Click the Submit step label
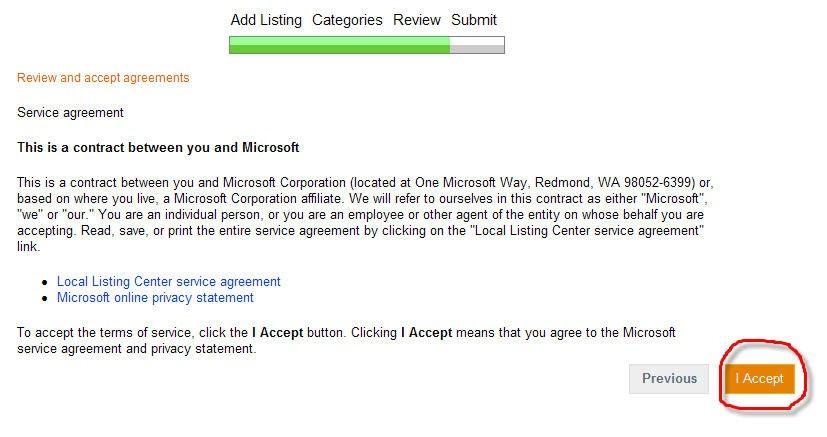Screen dimensions: 827x437 (x=474, y=20)
